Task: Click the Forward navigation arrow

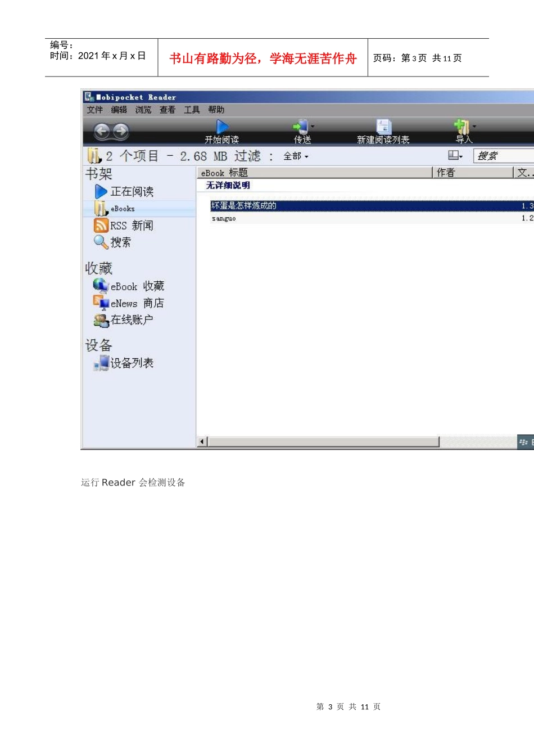Action: (121, 132)
